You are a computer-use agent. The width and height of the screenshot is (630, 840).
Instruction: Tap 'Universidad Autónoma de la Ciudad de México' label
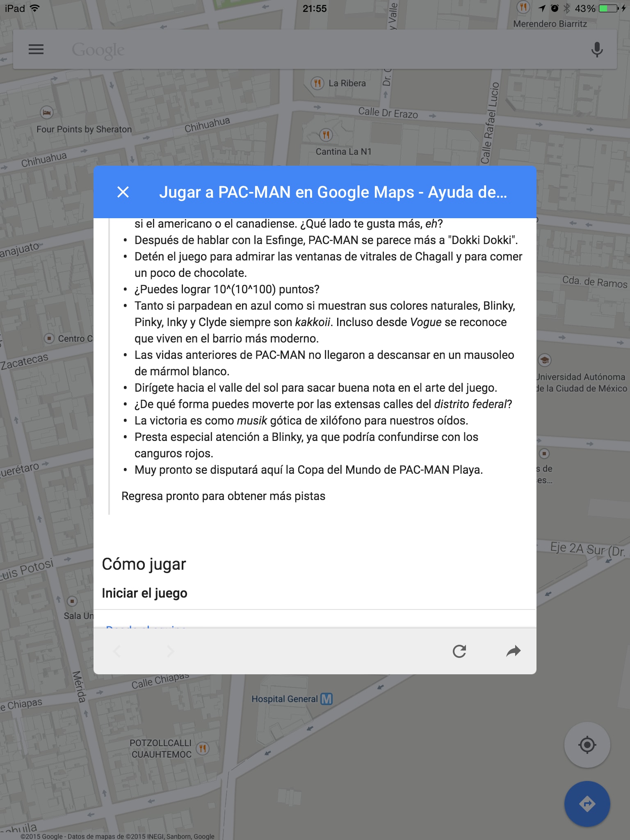[582, 383]
